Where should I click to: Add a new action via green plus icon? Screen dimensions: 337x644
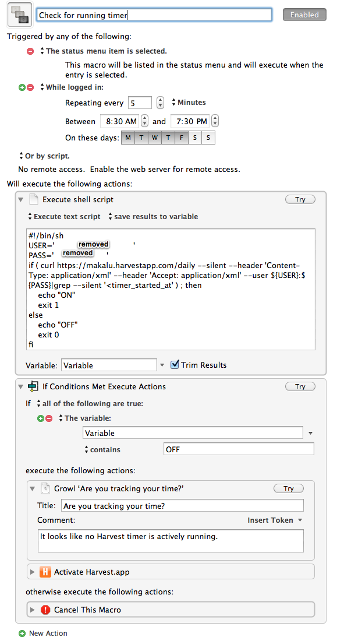[x=22, y=634]
